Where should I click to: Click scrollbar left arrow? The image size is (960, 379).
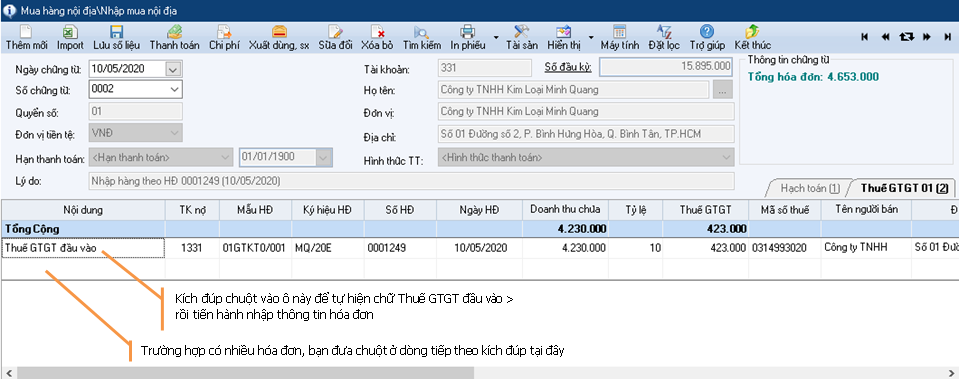tap(8, 373)
